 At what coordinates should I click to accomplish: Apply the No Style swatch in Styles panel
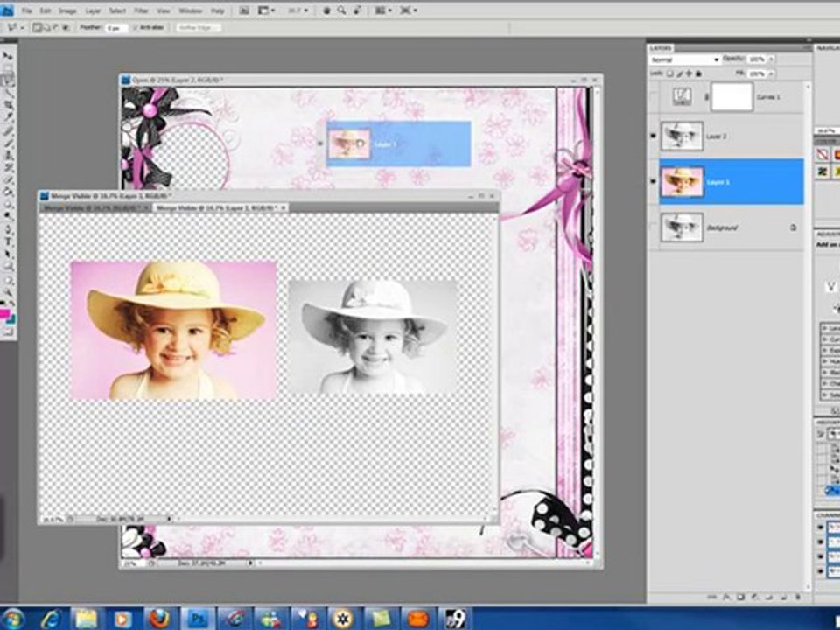point(822,155)
